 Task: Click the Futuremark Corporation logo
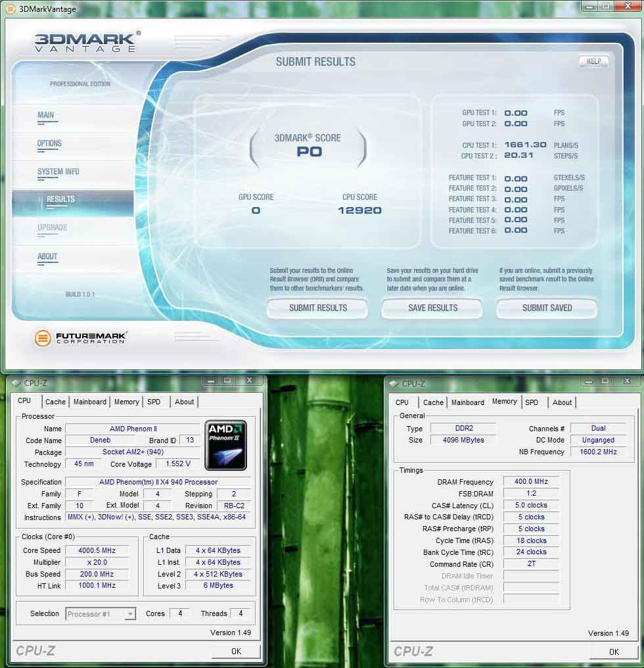(x=80, y=338)
